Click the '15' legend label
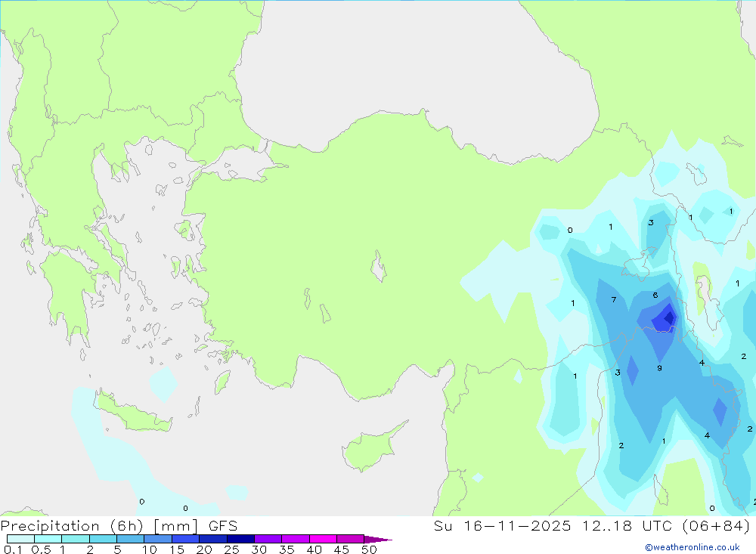 [x=177, y=549]
